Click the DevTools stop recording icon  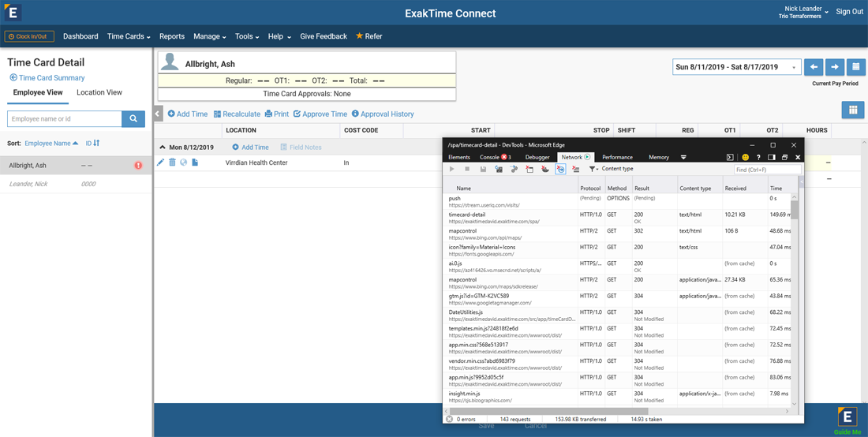[468, 170]
